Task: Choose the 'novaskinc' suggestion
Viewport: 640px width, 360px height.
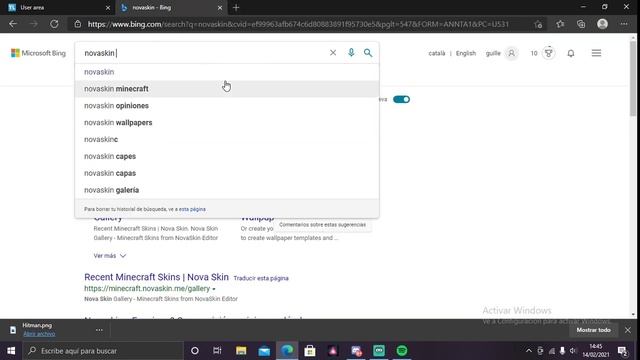Action: (x=227, y=140)
